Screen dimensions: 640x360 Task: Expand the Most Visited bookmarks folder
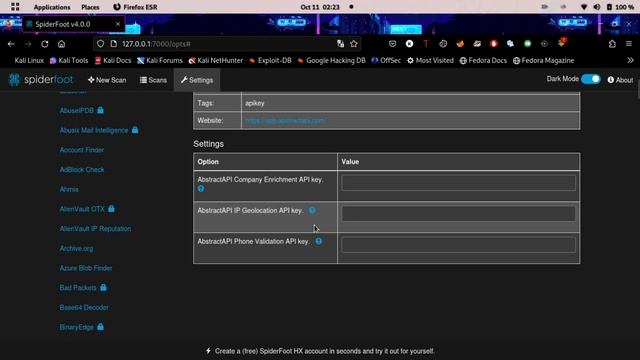pyautogui.click(x=430, y=60)
